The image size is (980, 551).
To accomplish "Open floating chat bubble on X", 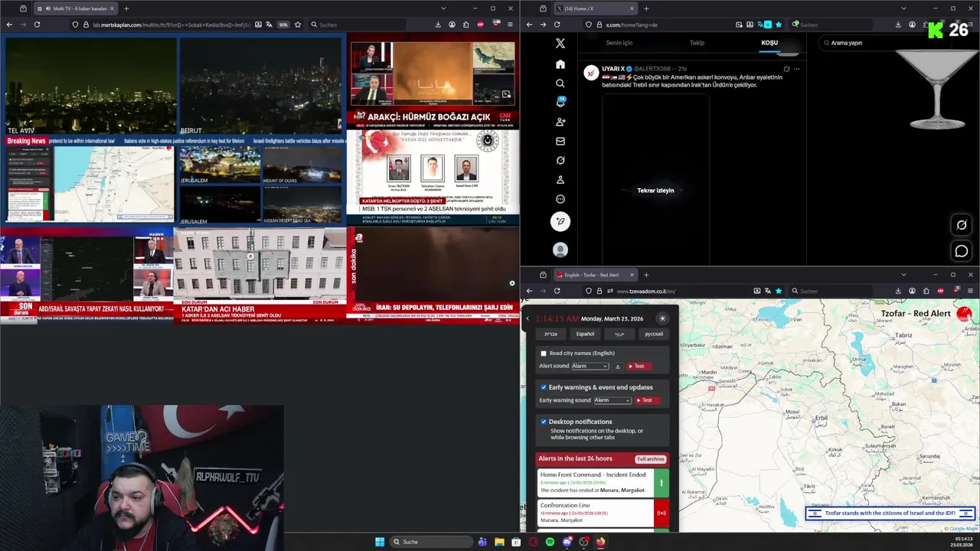I will click(962, 251).
